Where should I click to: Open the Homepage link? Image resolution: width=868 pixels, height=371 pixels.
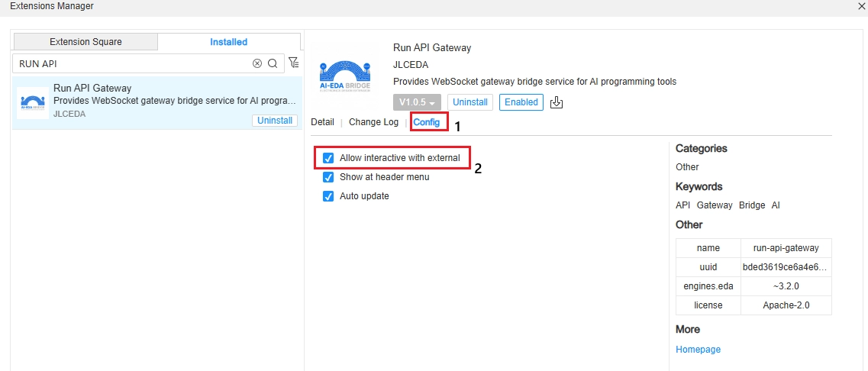[698, 350]
